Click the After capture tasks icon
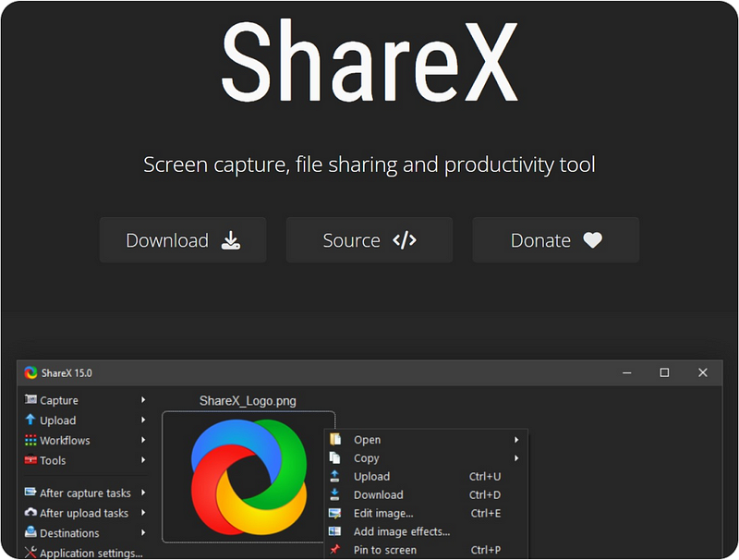 click(30, 492)
